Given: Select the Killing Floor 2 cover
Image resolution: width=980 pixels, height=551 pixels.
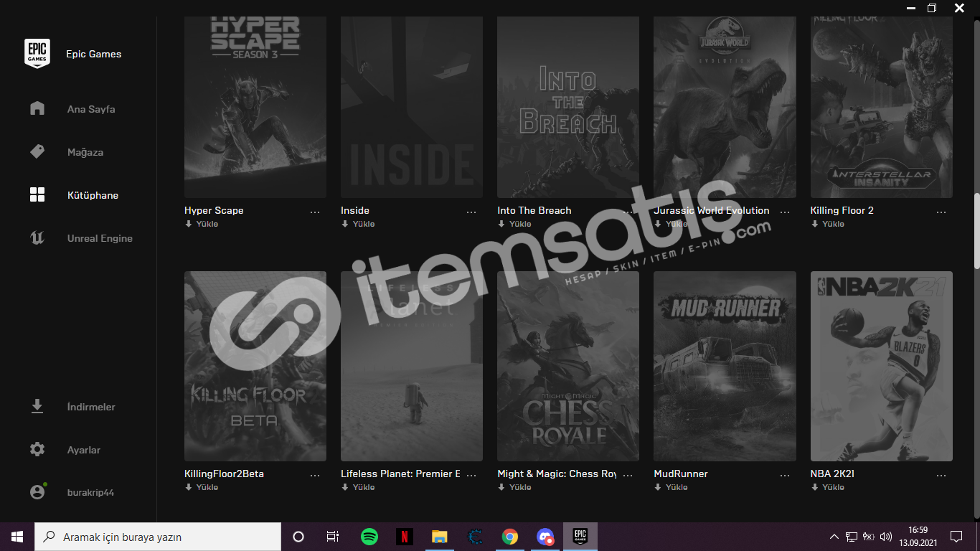Looking at the screenshot, I should pyautogui.click(x=882, y=107).
